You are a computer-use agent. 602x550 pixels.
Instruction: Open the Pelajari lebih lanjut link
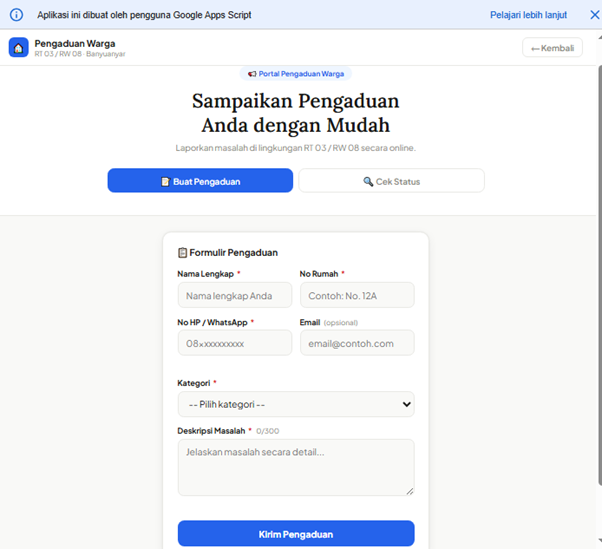click(530, 15)
